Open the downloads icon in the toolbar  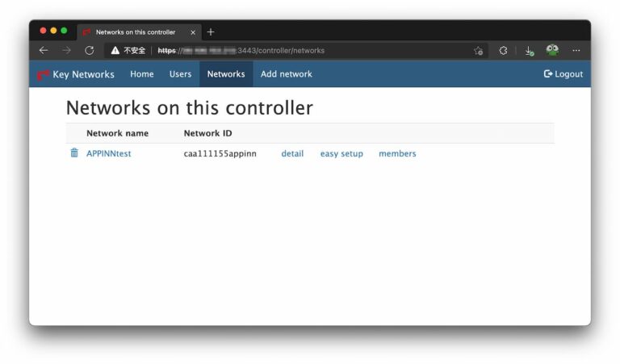(529, 50)
